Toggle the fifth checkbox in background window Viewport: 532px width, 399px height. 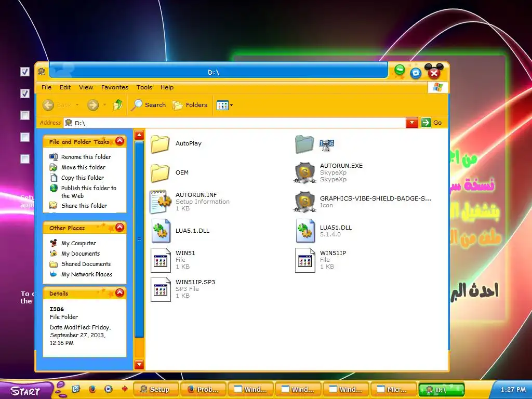(25, 159)
